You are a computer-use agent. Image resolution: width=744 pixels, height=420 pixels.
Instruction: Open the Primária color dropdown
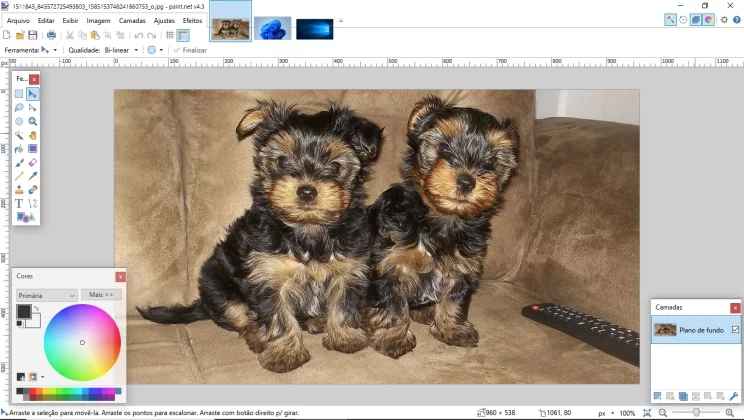(x=46, y=295)
